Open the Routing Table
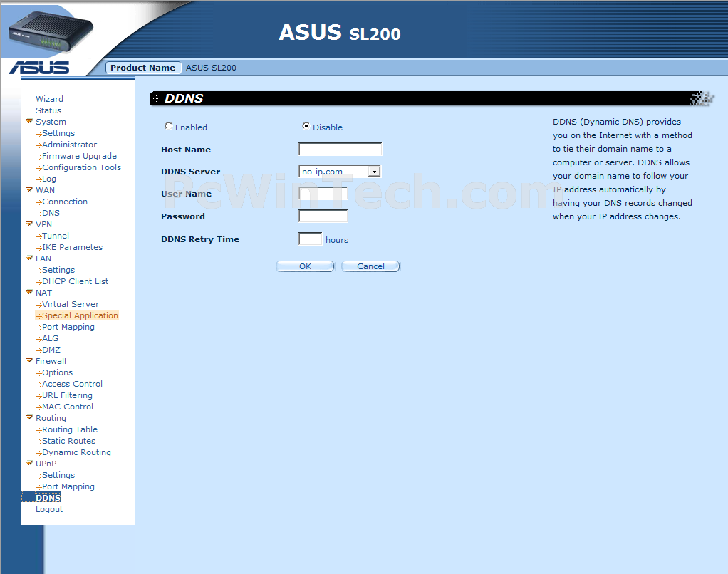728x574 pixels. coord(70,429)
